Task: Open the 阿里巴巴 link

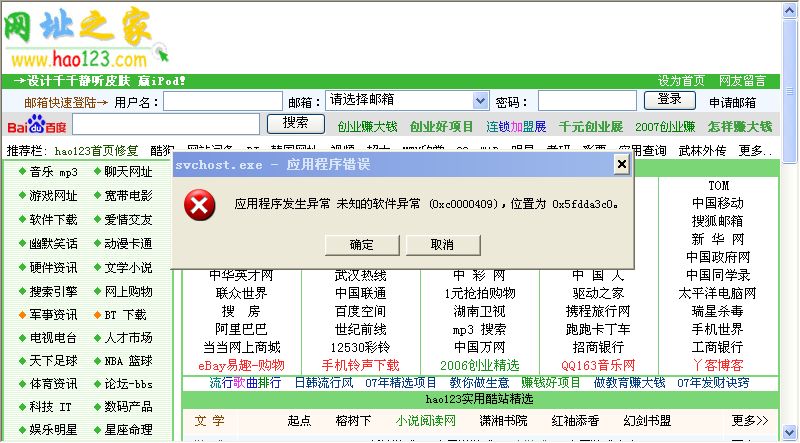Action: [241, 329]
